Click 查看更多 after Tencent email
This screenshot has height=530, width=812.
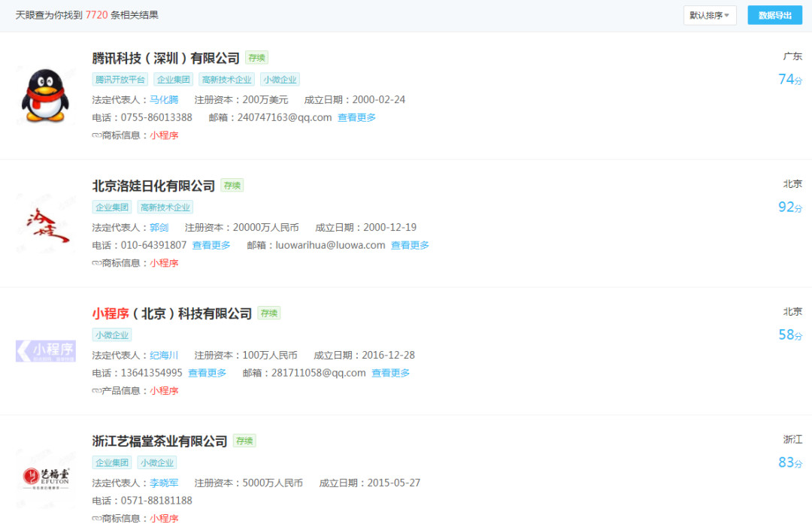[x=357, y=118]
